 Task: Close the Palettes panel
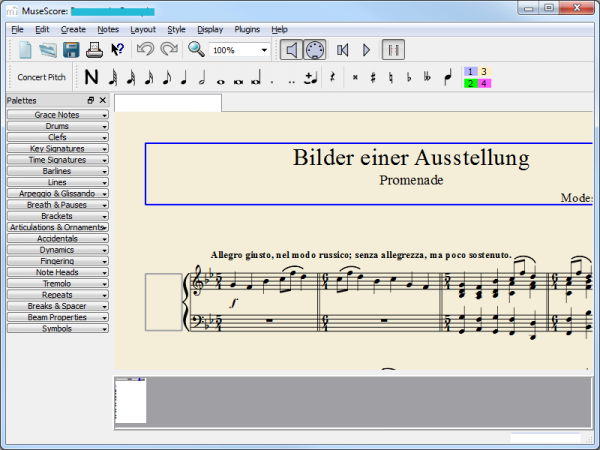[103, 100]
